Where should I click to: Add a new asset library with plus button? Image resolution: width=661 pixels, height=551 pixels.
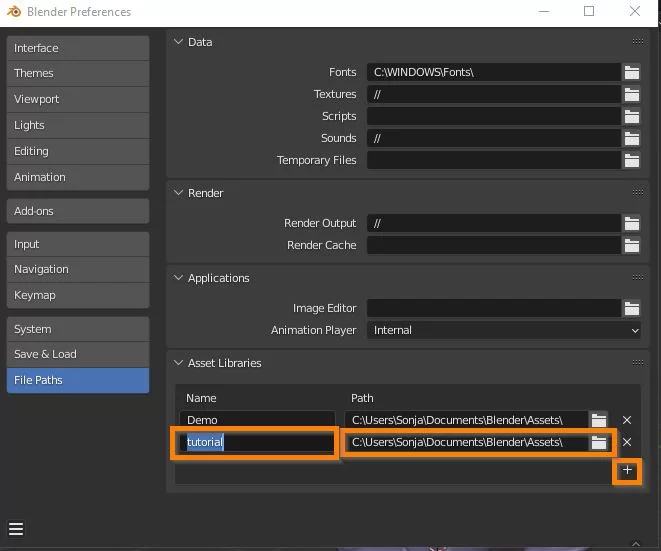627,470
